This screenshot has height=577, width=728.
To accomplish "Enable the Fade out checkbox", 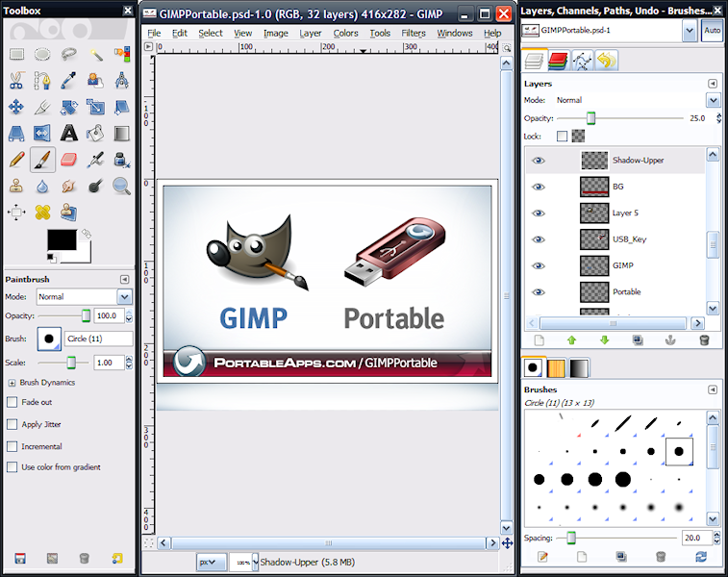I will 13,403.
